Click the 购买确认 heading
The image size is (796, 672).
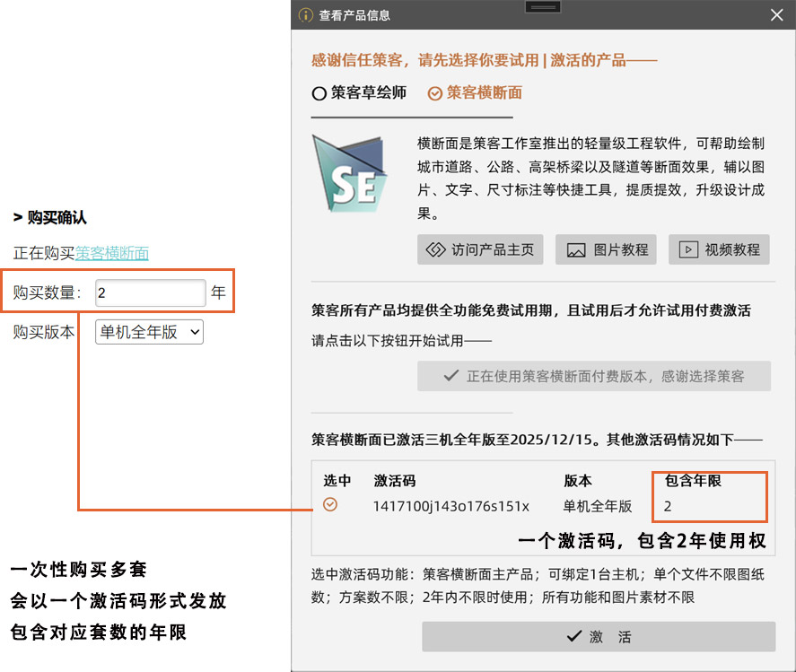49,217
